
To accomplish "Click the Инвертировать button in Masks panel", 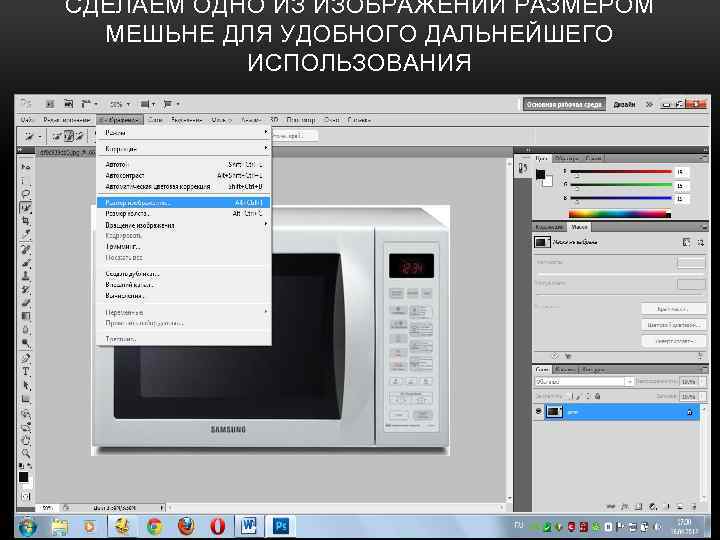I will tap(673, 341).
